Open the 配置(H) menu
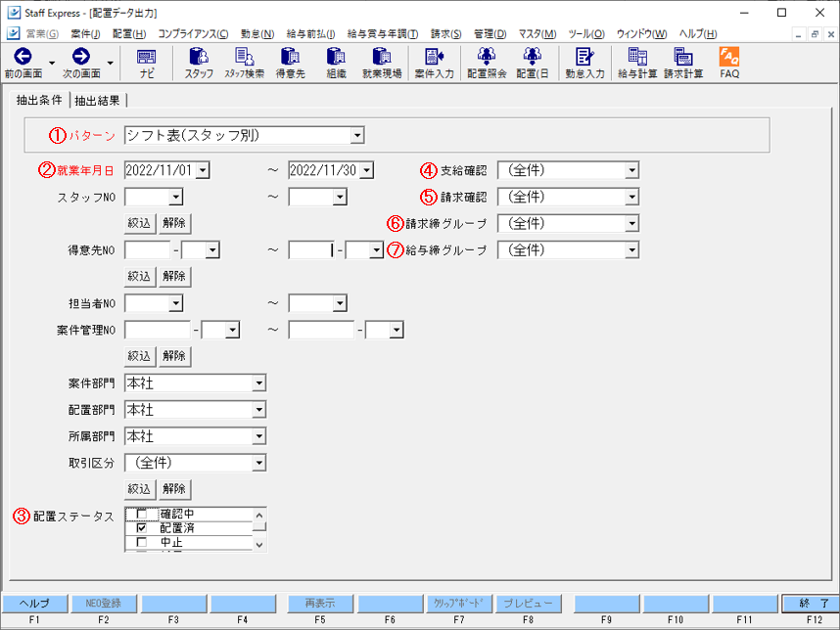This screenshot has height=630, width=840. (129, 33)
